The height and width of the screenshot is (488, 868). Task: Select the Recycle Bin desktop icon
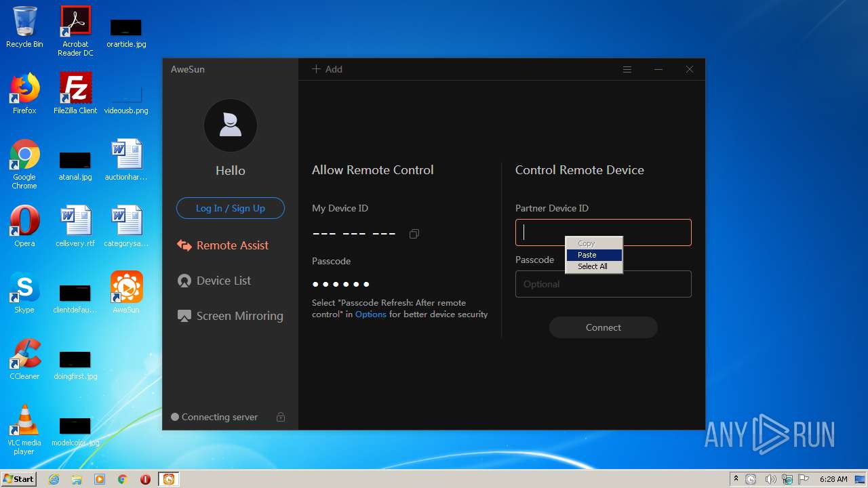point(24,27)
